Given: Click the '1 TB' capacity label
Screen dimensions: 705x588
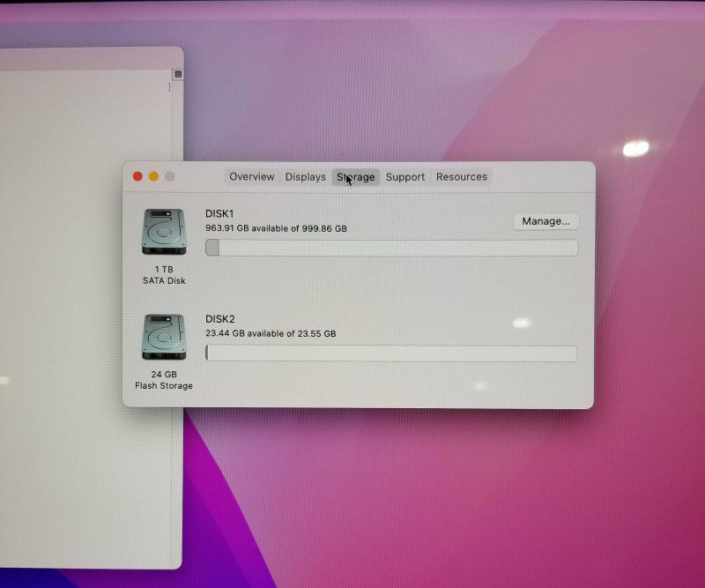Looking at the screenshot, I should pos(164,269).
